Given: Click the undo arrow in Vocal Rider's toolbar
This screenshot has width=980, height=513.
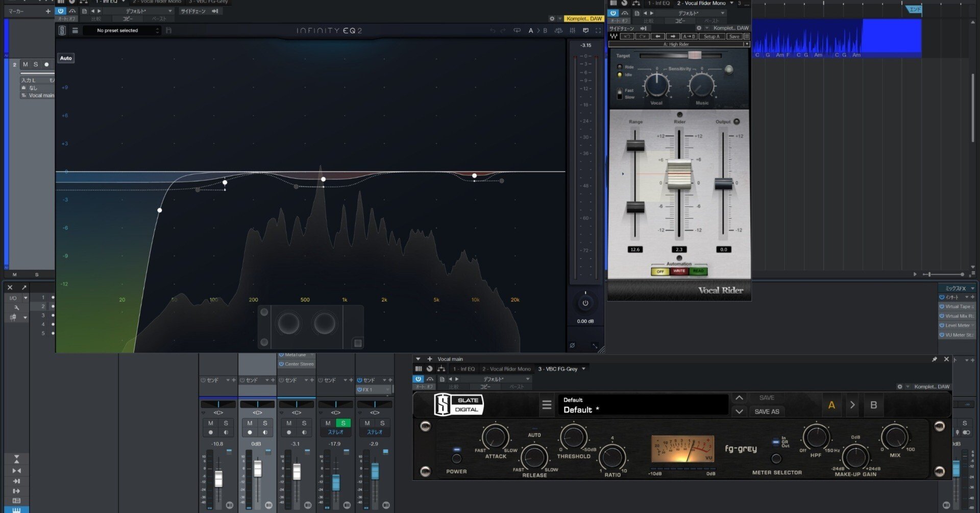Looking at the screenshot, I should [627, 37].
